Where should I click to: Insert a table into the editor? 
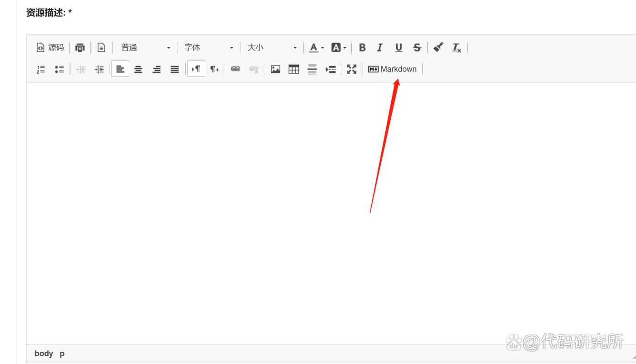[294, 69]
